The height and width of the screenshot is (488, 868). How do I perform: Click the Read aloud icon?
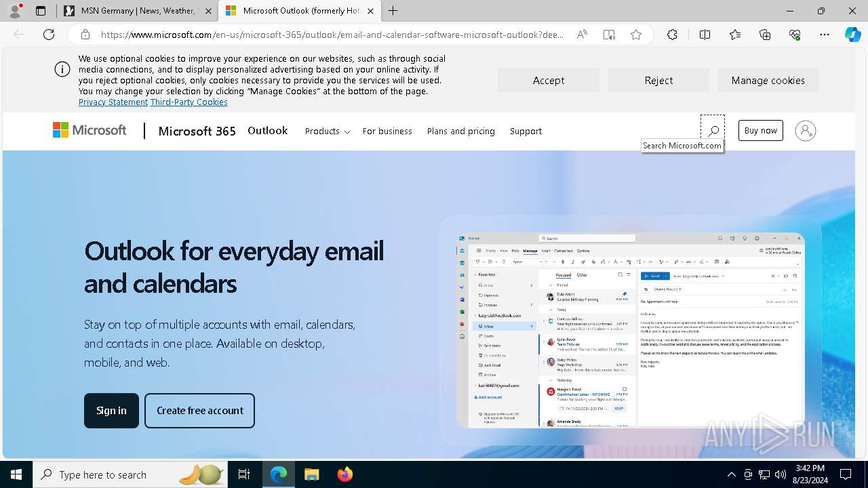point(582,35)
